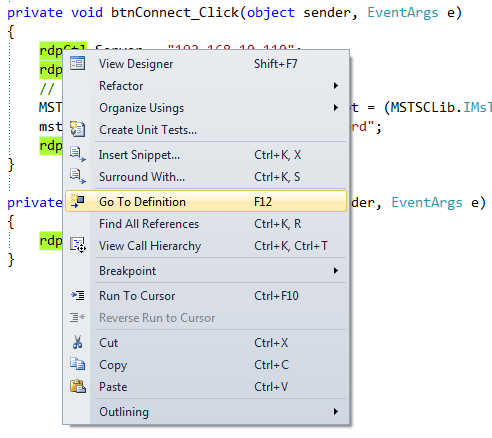Image resolution: width=492 pixels, height=438 pixels.
Task: Expand the Outlining submenu arrow
Action: (x=336, y=412)
